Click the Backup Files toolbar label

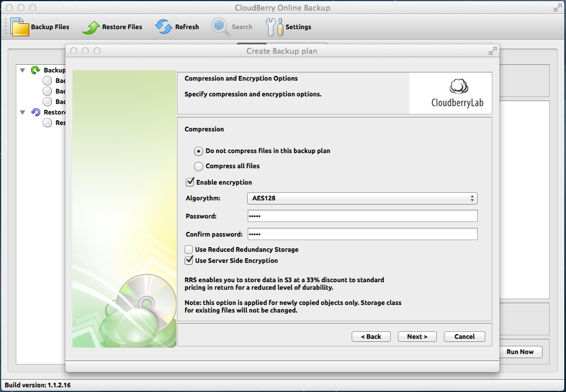tap(50, 27)
